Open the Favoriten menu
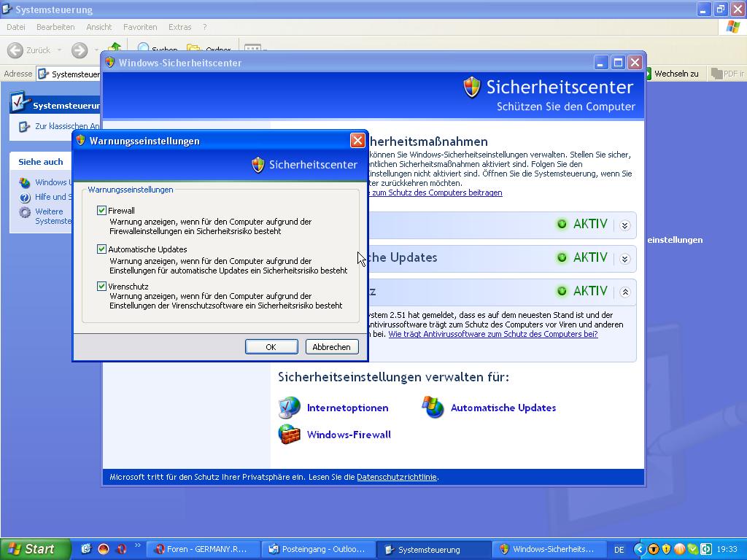Screen dimensions: 747x560 click(x=140, y=27)
